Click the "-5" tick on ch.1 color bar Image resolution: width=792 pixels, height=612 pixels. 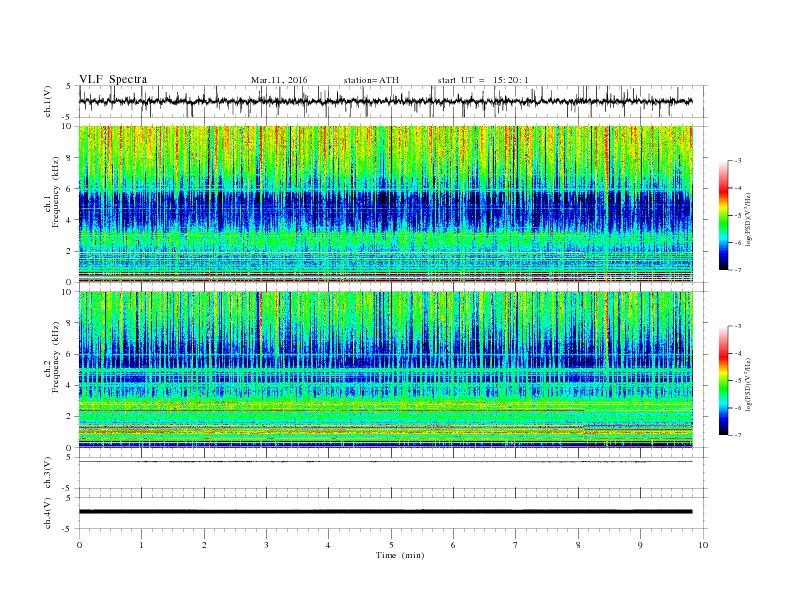[x=737, y=215]
